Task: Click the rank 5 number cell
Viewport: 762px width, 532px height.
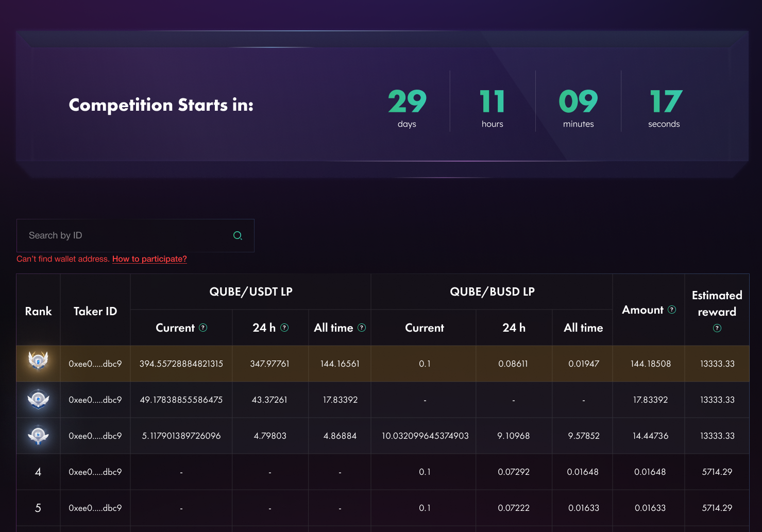Action: tap(38, 508)
